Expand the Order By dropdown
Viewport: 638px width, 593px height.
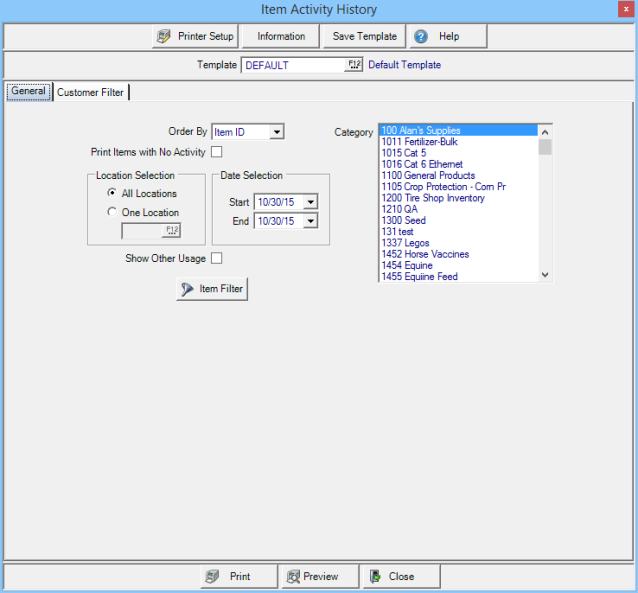277,131
